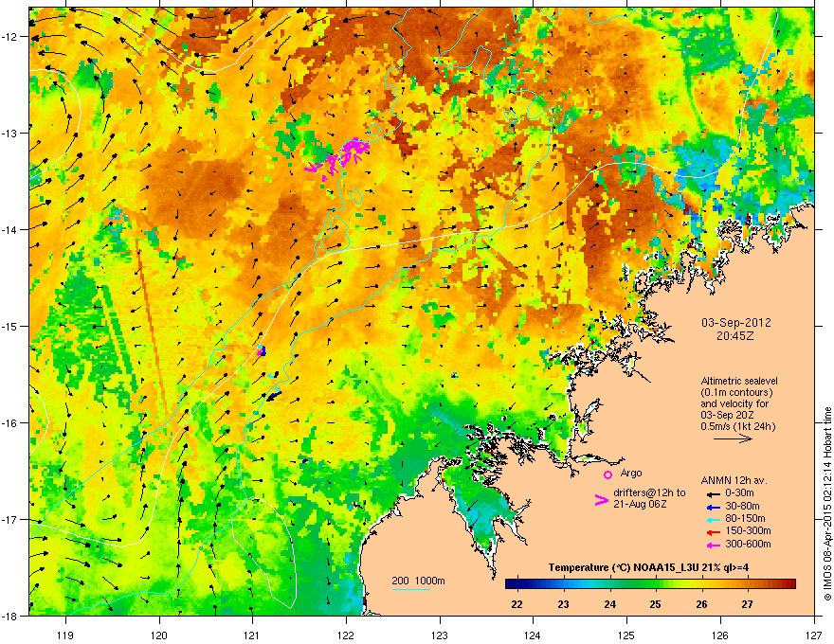Select the blue 30-80m ANMN arrow symbol
The image size is (834, 644).
click(x=714, y=507)
